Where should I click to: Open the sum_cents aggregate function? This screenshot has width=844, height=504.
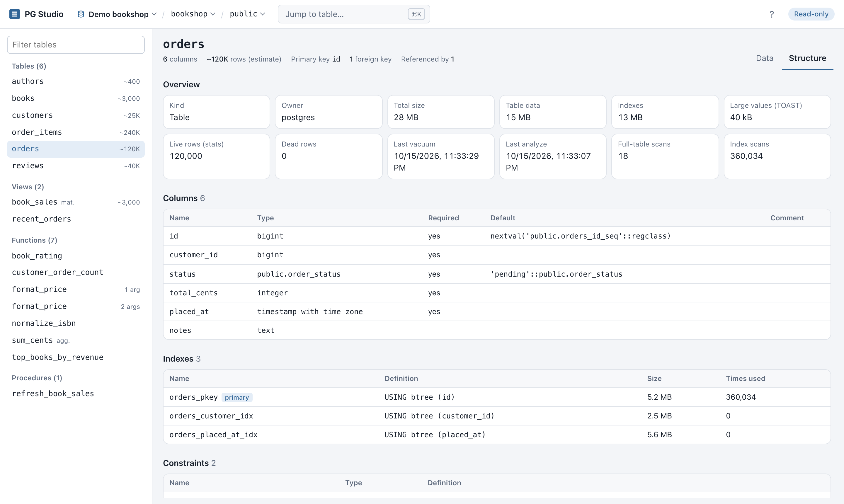76,341
